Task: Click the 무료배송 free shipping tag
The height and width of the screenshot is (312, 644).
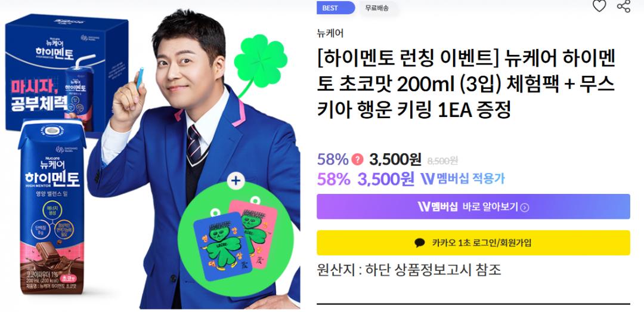Action: point(377,8)
